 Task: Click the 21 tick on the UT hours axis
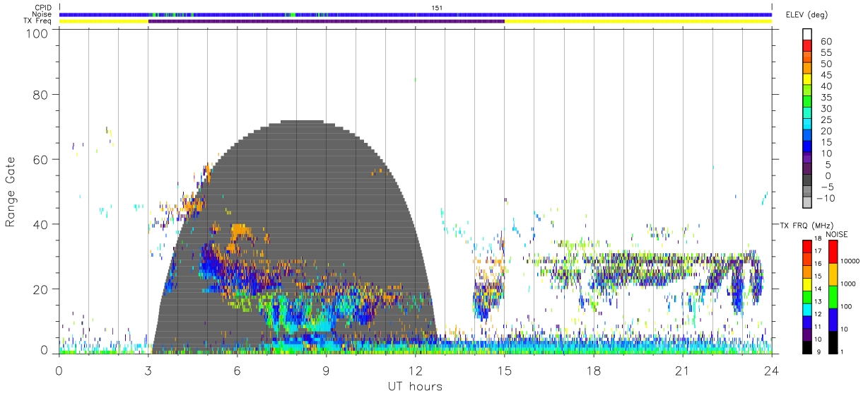[x=683, y=370]
